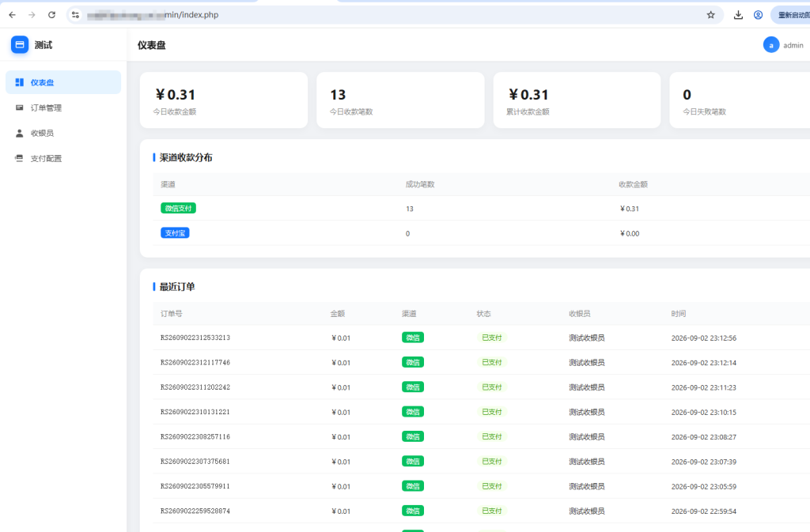Click order number RS2609022305579911

pyautogui.click(x=195, y=487)
